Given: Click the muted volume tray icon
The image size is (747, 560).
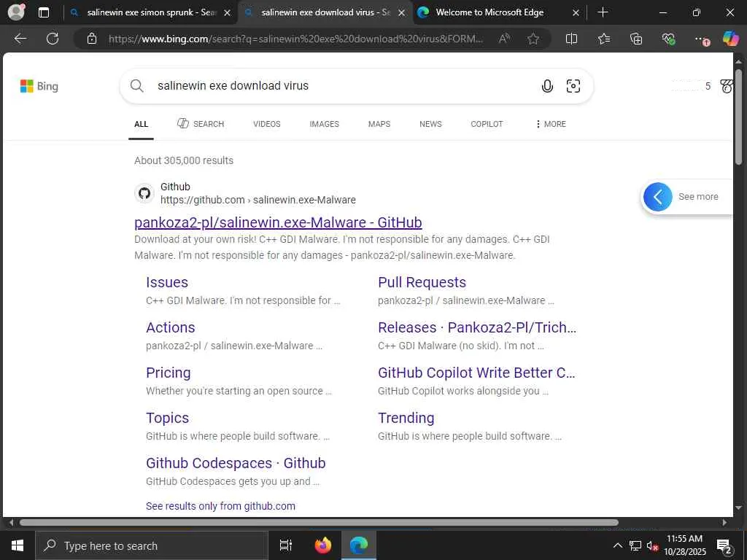Looking at the screenshot, I should (x=652, y=545).
